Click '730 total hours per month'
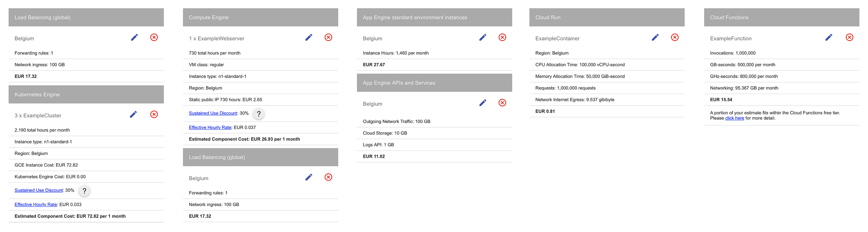This screenshot has height=232, width=868. point(215,53)
